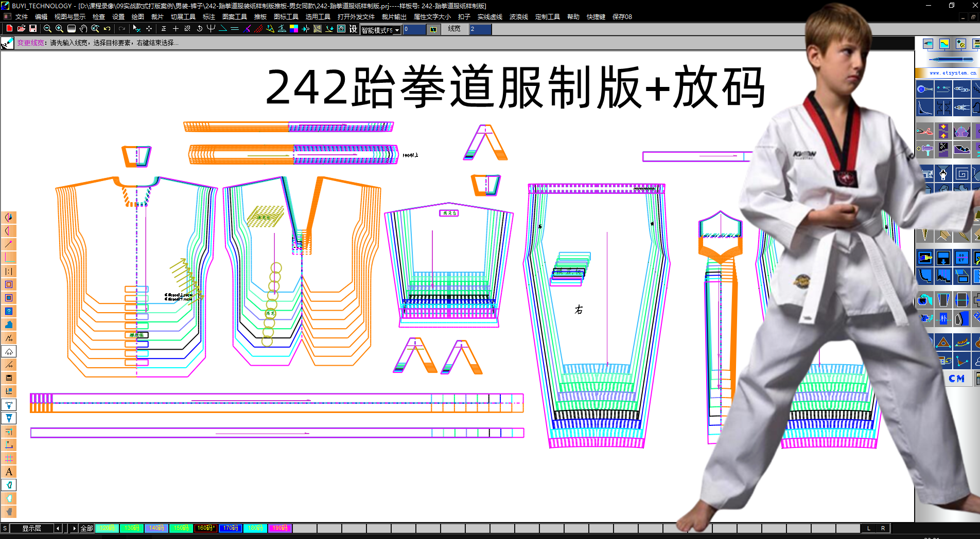Toggle the 140码 size layer

point(156,528)
